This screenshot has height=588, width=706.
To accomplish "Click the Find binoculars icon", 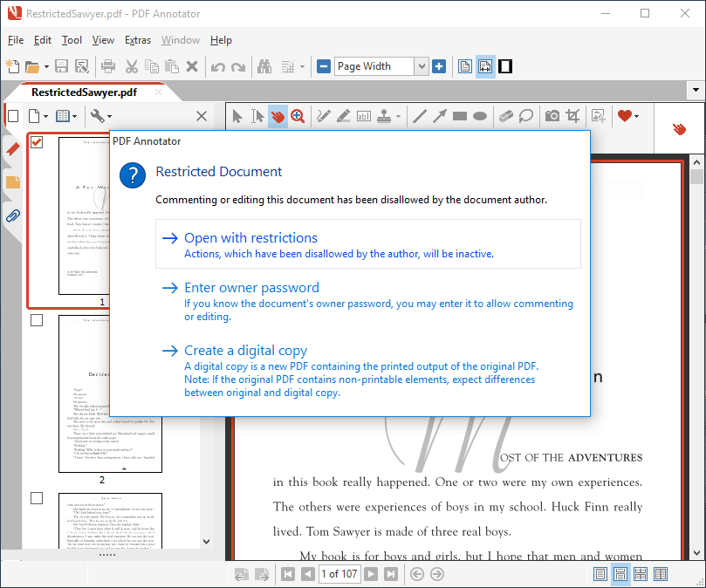I will [264, 66].
